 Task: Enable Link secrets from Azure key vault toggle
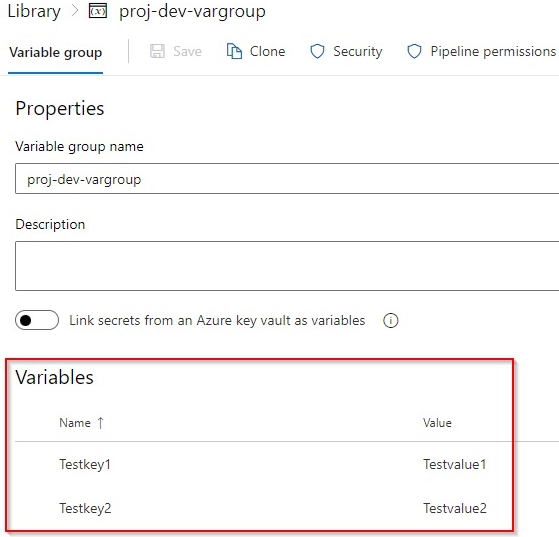click(37, 320)
